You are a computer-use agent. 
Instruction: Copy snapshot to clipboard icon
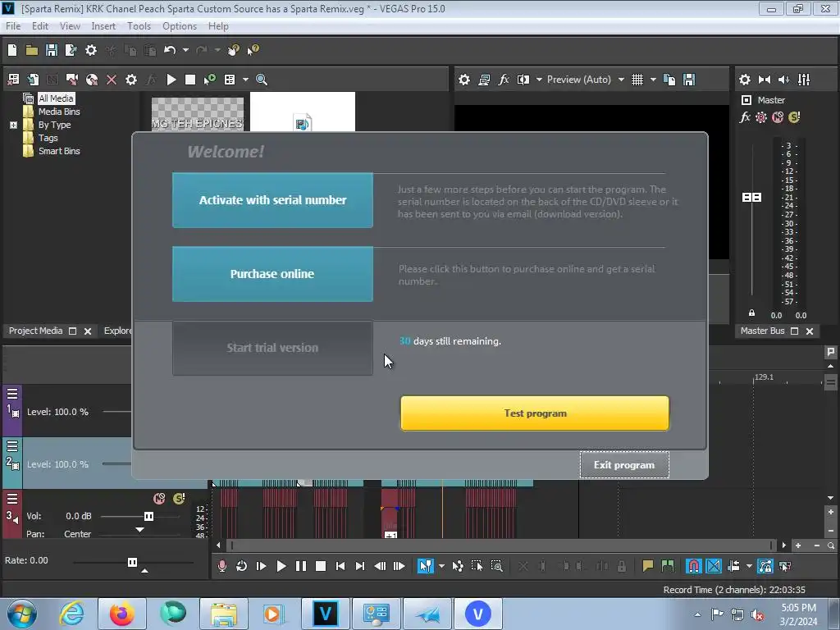point(669,80)
